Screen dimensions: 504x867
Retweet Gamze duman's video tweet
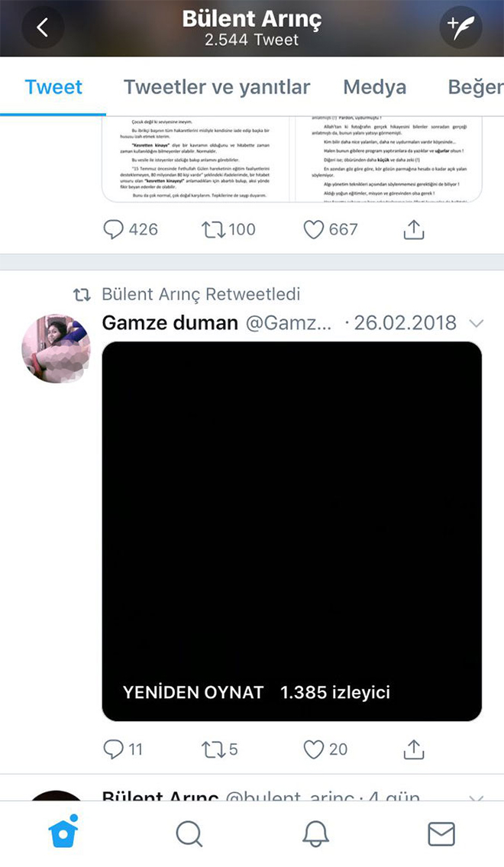coord(212,749)
